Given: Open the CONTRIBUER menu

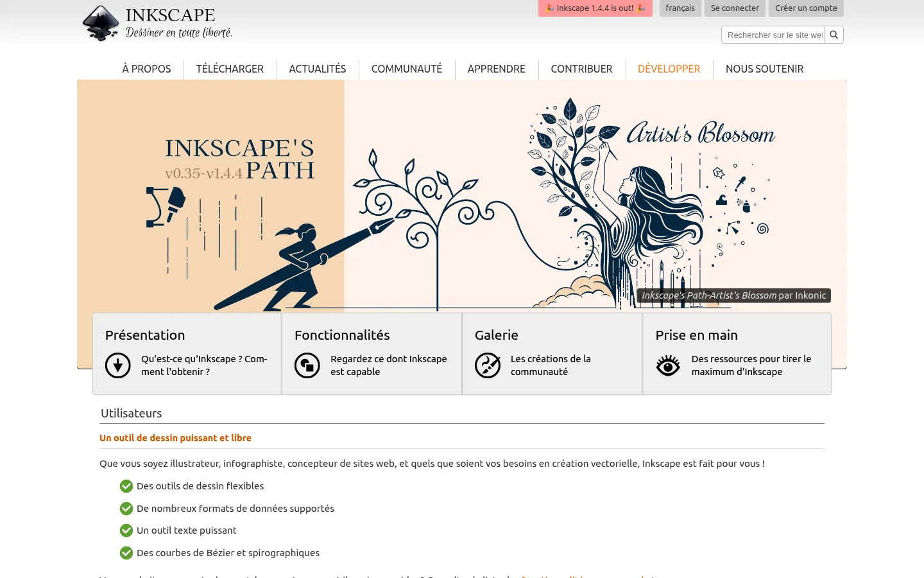Looking at the screenshot, I should tap(581, 69).
